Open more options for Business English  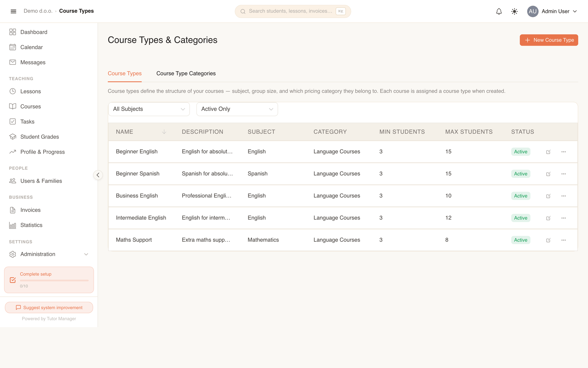pos(564,196)
